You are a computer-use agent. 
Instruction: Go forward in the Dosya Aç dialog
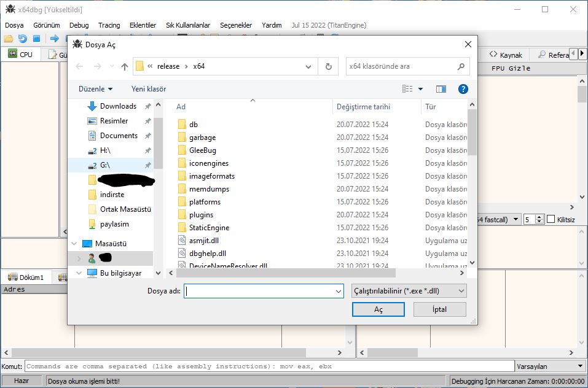(98, 66)
